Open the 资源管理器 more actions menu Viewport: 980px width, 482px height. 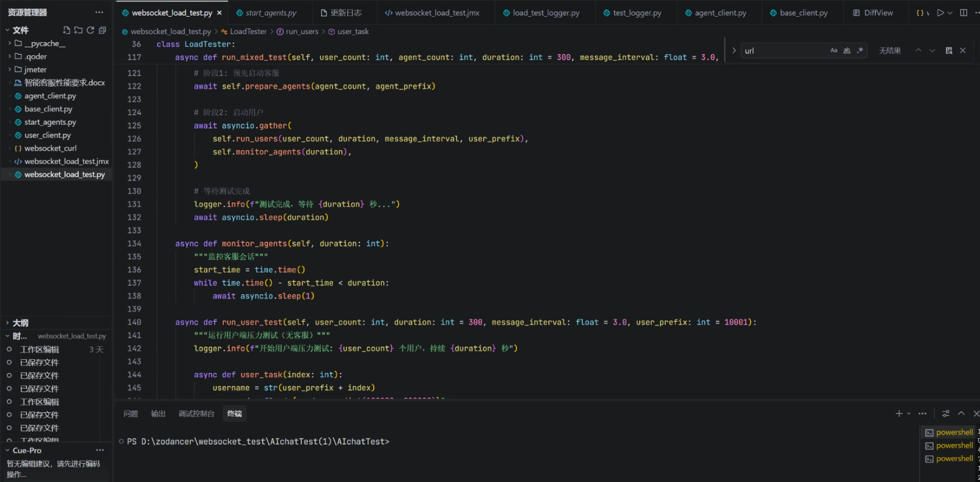click(x=99, y=12)
